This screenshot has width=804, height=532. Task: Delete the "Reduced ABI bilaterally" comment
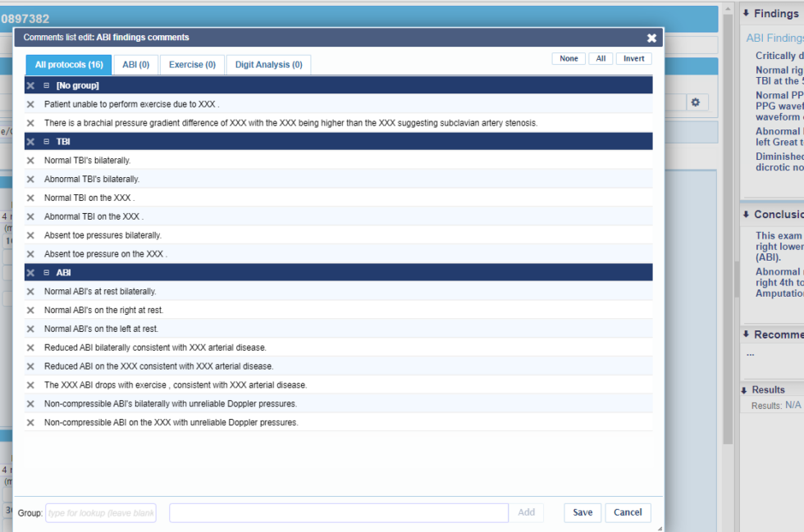pos(30,348)
